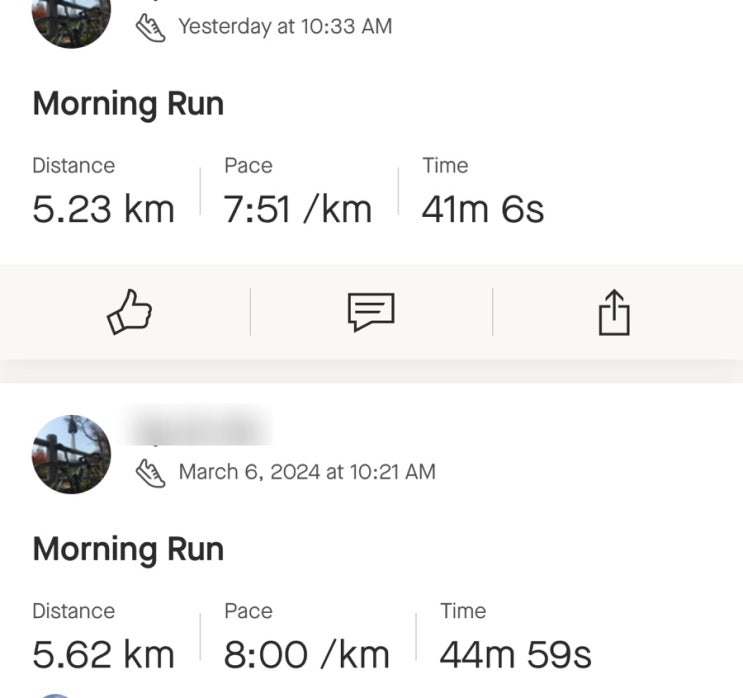The image size is (743, 698).
Task: Select the 44m 59s time value
Action: coord(515,655)
